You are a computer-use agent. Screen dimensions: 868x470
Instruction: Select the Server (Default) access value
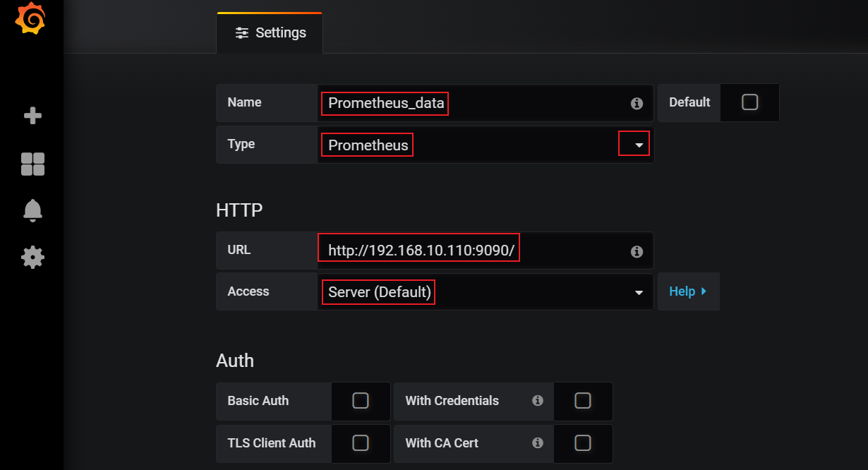pyautogui.click(x=380, y=291)
